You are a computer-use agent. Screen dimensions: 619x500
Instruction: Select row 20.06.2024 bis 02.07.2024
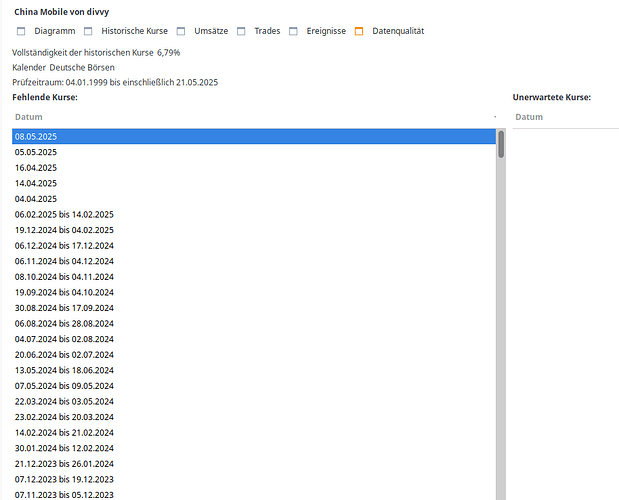[x=254, y=355]
